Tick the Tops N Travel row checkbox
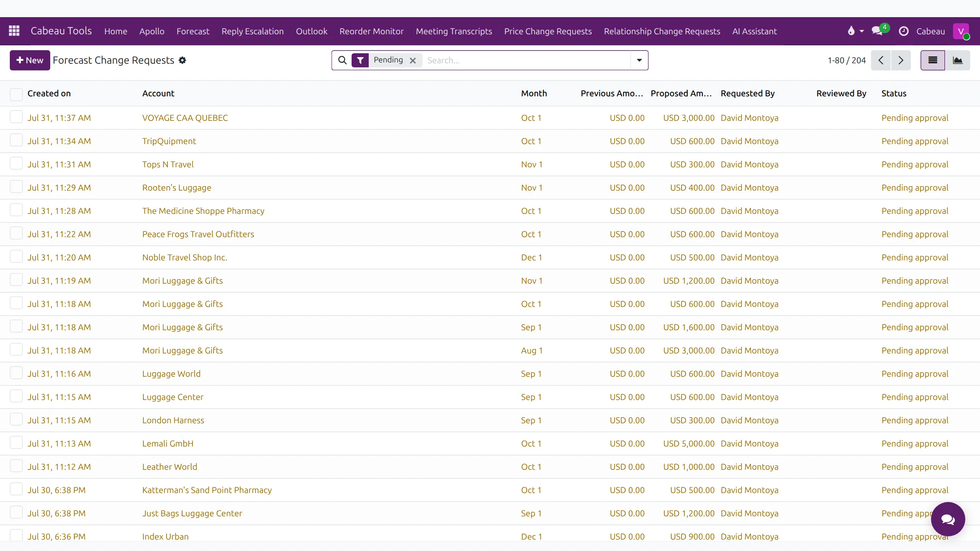The width and height of the screenshot is (980, 551). [16, 164]
